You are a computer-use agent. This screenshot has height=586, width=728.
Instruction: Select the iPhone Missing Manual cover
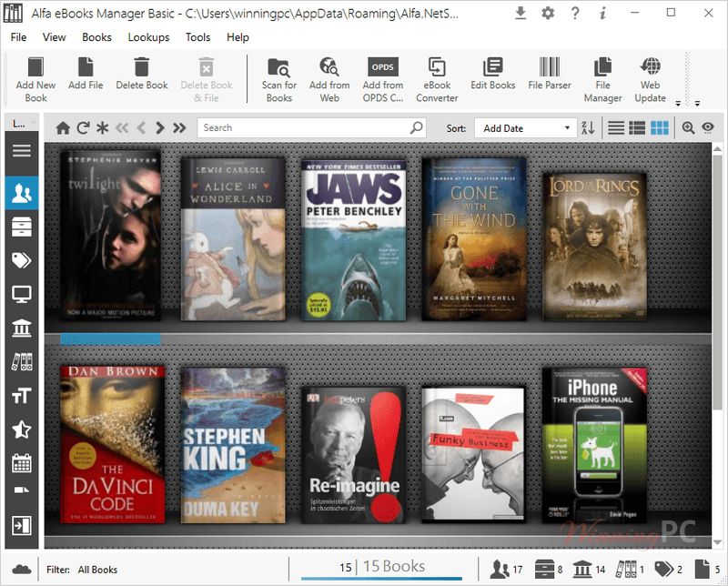click(594, 446)
